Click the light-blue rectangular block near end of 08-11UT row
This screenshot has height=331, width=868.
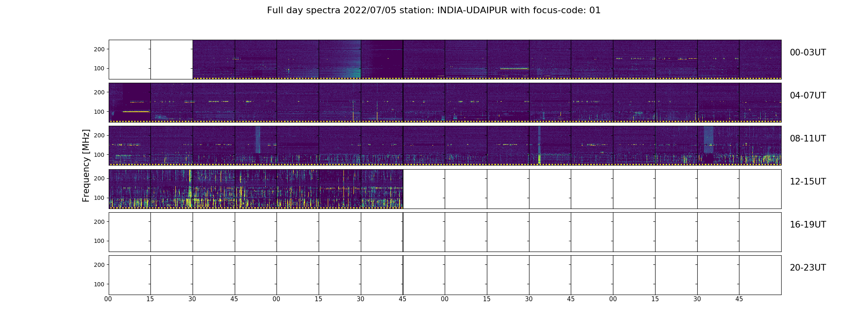[x=708, y=140]
